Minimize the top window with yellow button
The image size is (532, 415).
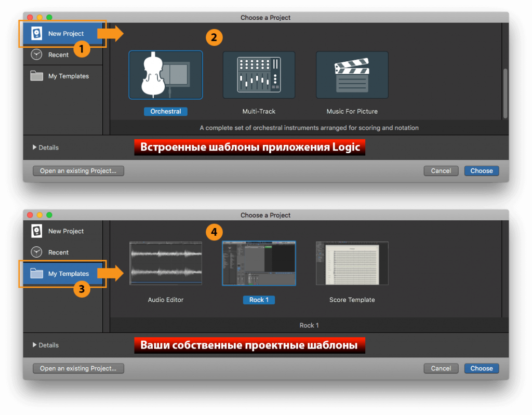[x=39, y=17]
